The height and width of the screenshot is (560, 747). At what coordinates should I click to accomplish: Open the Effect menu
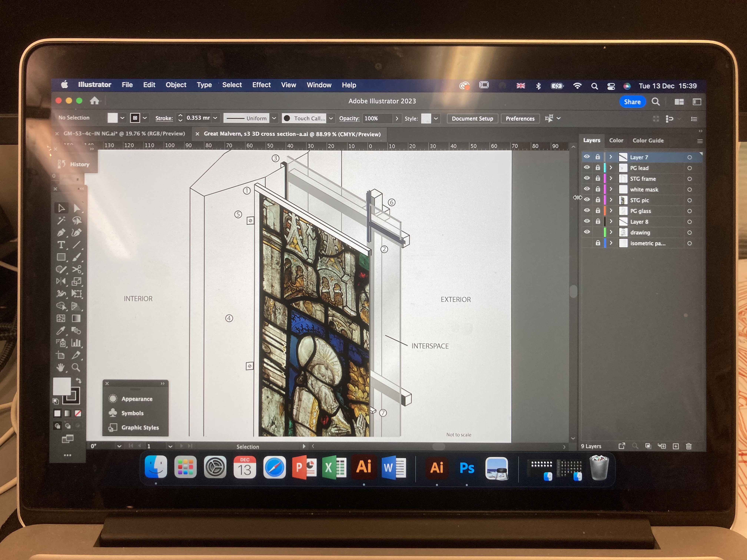point(261,85)
